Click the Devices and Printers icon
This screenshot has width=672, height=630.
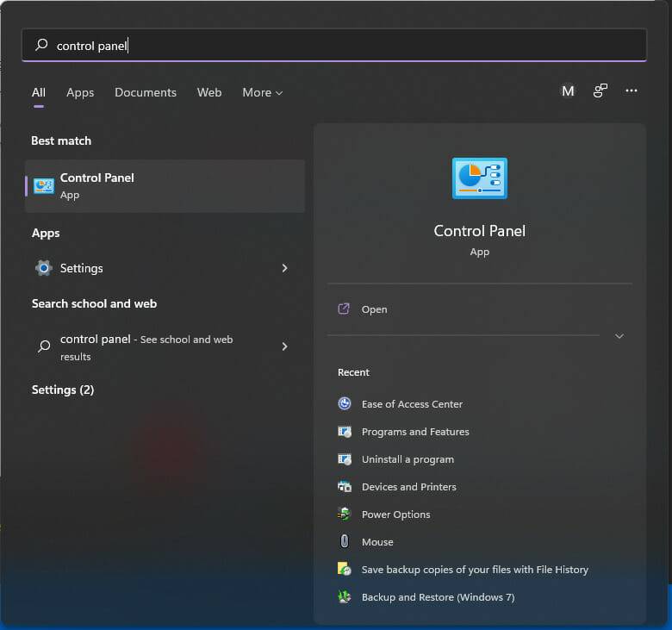pos(345,487)
